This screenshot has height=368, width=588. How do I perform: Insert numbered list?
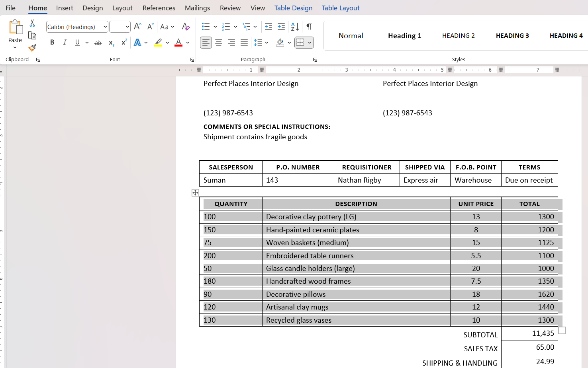pos(226,27)
